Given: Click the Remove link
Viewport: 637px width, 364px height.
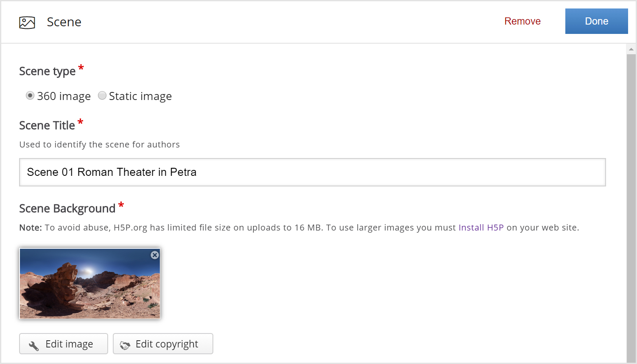Looking at the screenshot, I should coord(522,21).
